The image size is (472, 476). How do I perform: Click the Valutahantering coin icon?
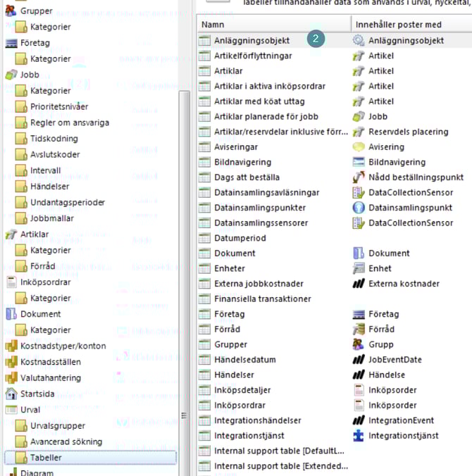pyautogui.click(x=11, y=377)
